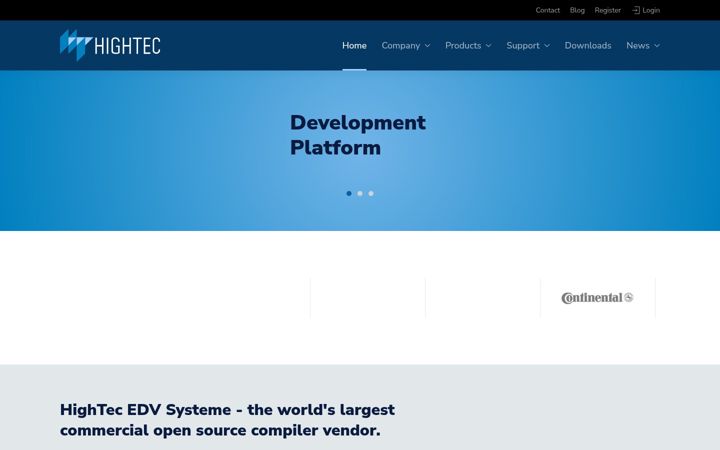Click the Login text link
This screenshot has width=720, height=450.
click(651, 10)
